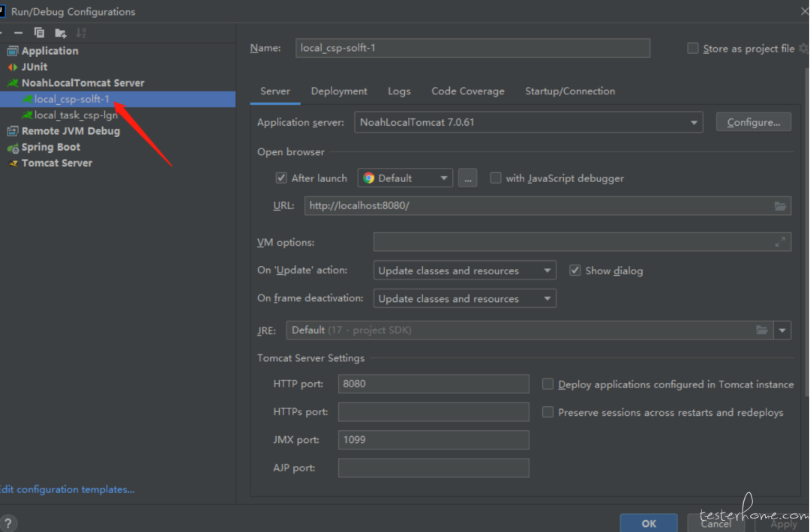The width and height of the screenshot is (810, 532).
Task: Open the On frame deactivation dropdown
Action: pos(464,298)
